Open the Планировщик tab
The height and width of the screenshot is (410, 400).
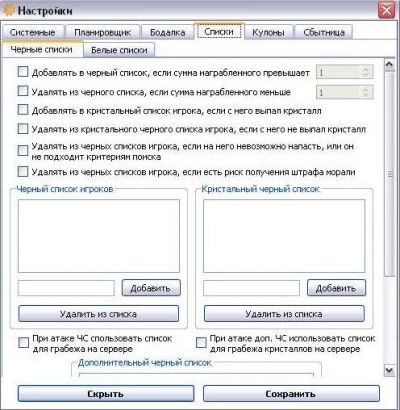(x=102, y=32)
